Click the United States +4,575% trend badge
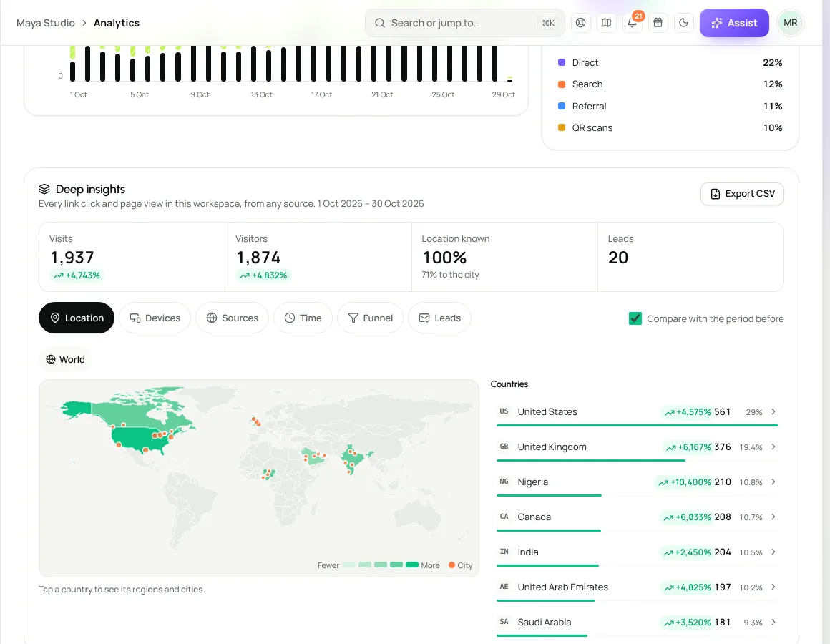Image resolution: width=830 pixels, height=644 pixels. pos(687,412)
